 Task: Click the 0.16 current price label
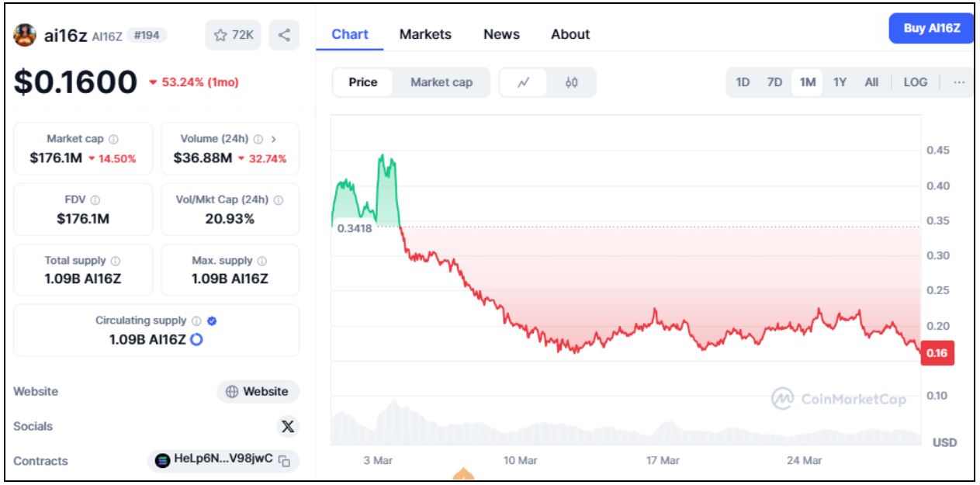[x=937, y=353]
